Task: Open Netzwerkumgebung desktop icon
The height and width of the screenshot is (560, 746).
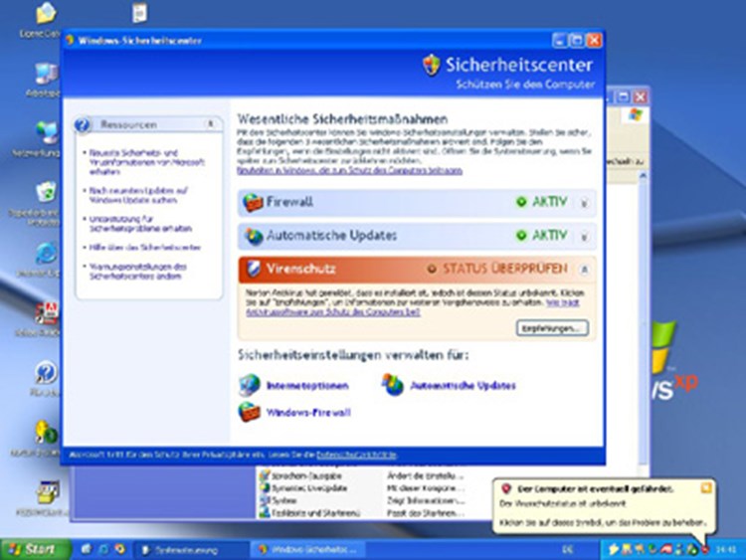Action: (x=47, y=132)
